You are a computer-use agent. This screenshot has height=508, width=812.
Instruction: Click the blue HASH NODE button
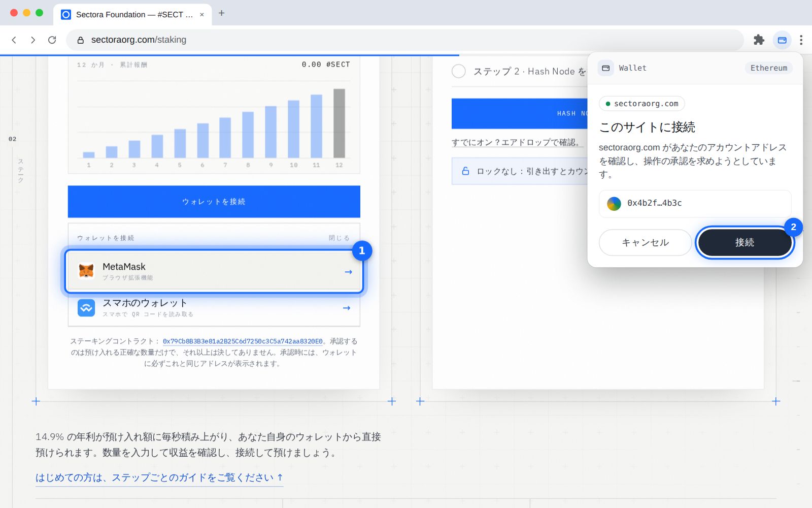click(x=520, y=113)
